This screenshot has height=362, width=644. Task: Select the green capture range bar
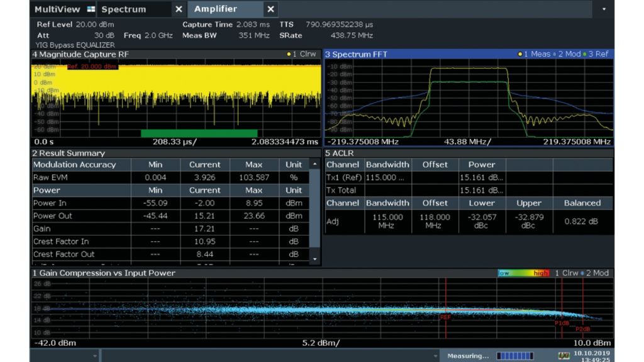coord(199,133)
